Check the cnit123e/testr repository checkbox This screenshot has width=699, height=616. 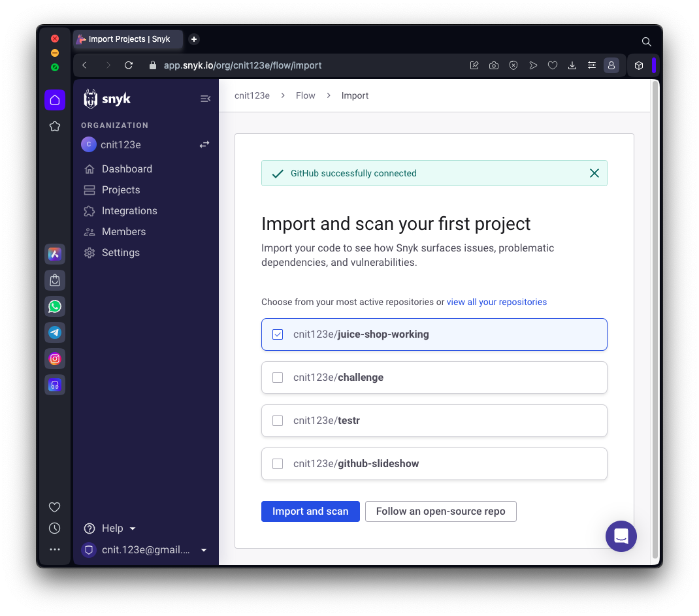pyautogui.click(x=278, y=421)
